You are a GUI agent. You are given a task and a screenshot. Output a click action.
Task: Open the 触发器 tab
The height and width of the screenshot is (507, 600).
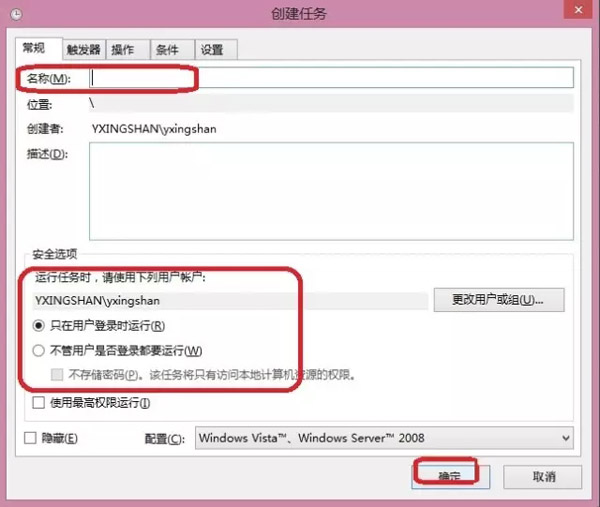pos(83,50)
